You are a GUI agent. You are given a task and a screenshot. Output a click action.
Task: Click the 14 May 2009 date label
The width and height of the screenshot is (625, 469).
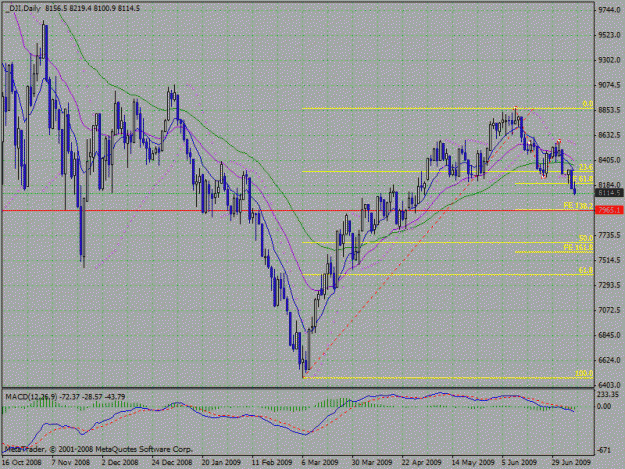pyautogui.click(x=472, y=462)
